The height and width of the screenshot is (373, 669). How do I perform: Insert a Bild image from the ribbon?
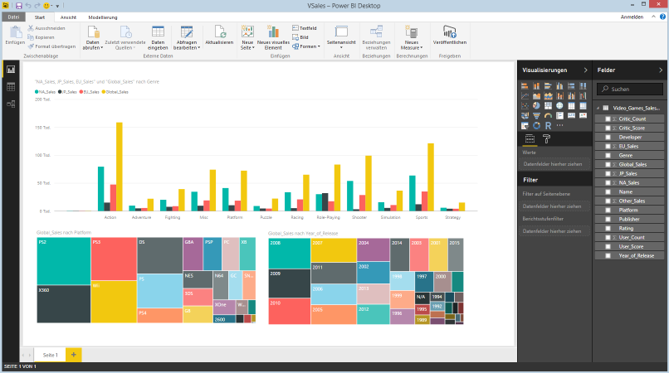click(300, 37)
